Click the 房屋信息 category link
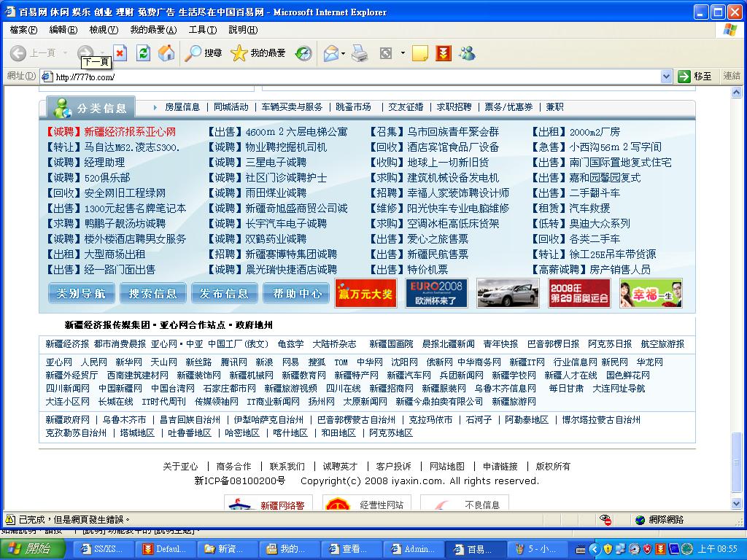 pyautogui.click(x=182, y=107)
